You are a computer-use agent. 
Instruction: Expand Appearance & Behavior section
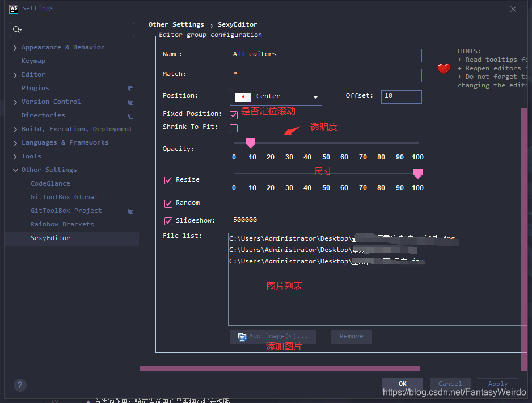pos(15,48)
